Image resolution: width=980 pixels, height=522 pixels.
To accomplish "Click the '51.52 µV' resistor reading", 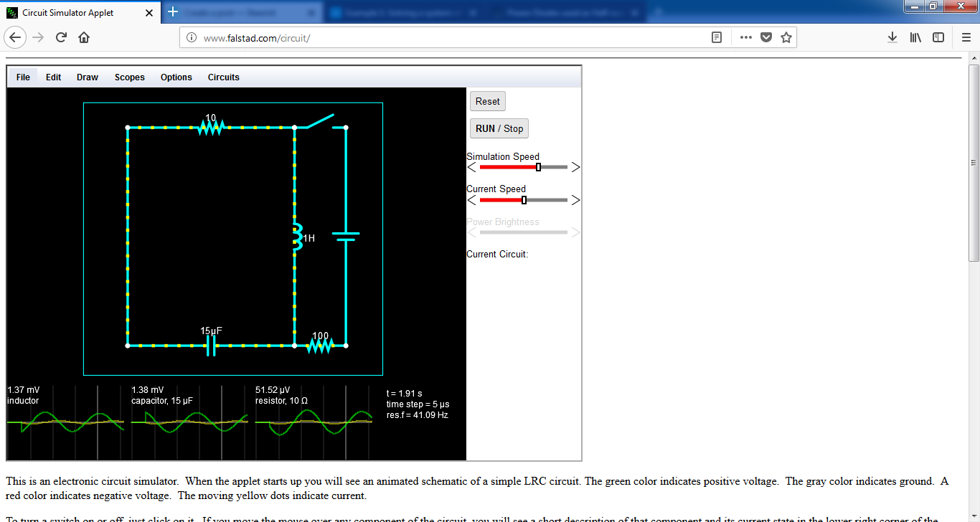I will tap(273, 390).
